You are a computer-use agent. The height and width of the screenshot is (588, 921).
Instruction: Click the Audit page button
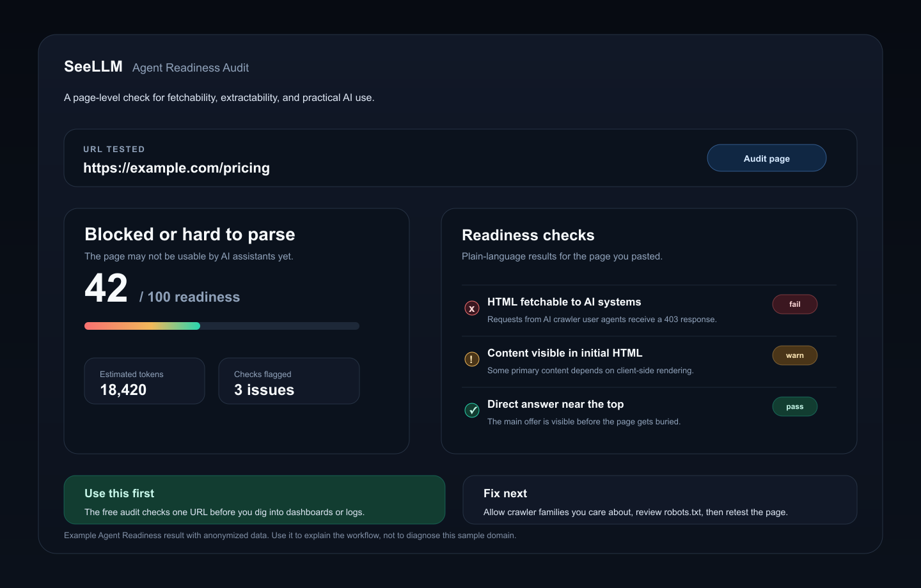(767, 158)
